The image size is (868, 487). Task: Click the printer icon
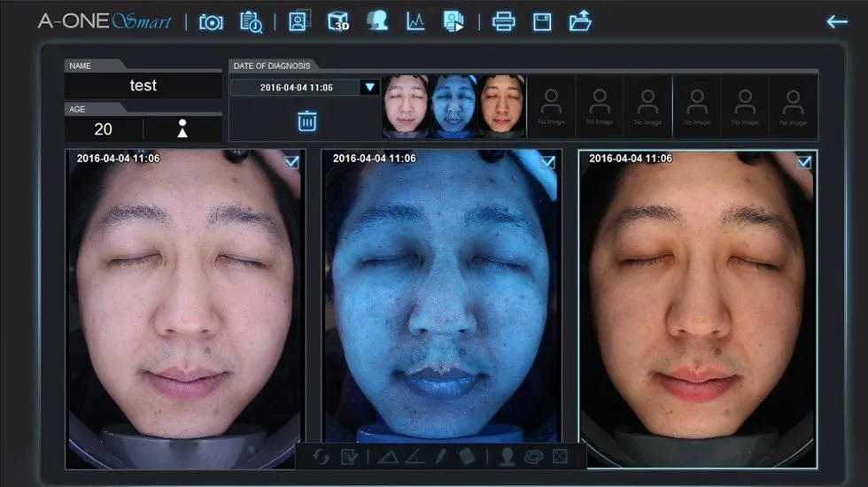tap(503, 21)
